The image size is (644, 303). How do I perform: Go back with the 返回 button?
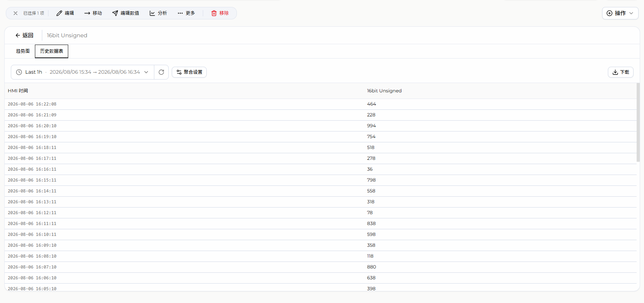tap(24, 35)
